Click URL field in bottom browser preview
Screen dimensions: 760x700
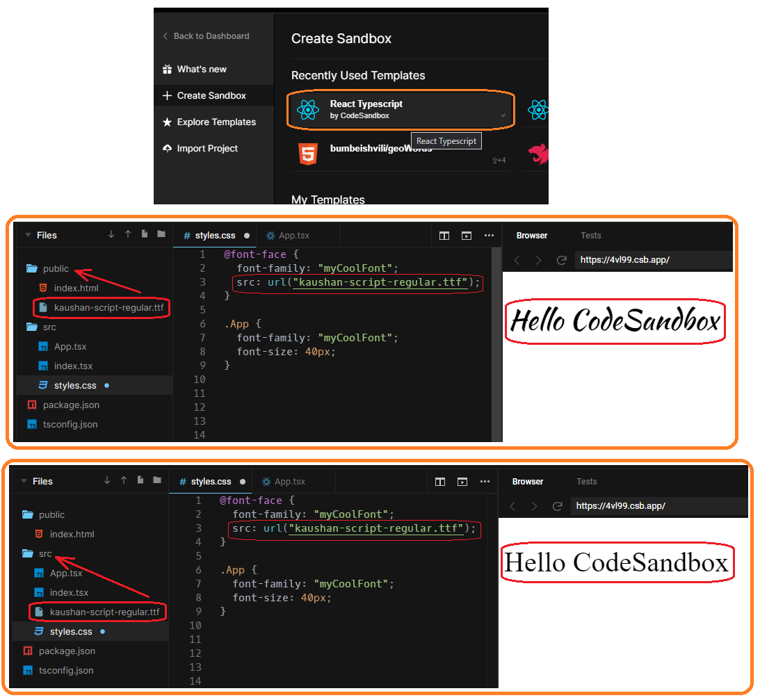(x=659, y=506)
